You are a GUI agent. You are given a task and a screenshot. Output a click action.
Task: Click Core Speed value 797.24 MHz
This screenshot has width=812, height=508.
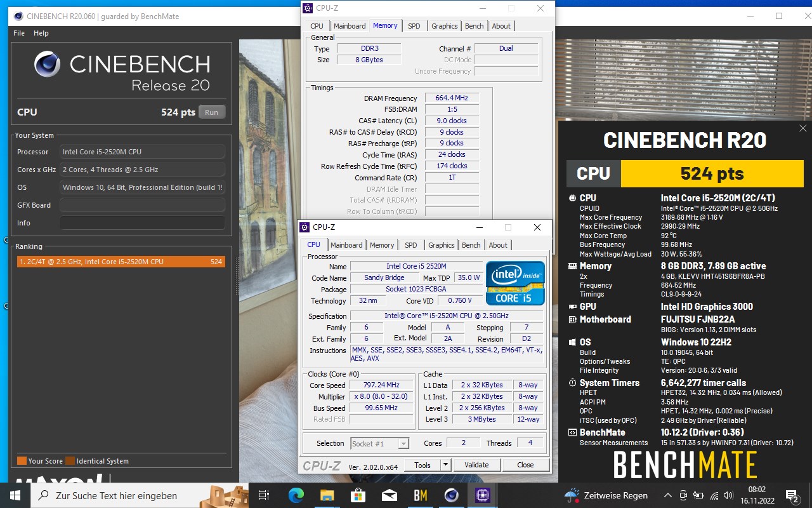[x=381, y=385]
